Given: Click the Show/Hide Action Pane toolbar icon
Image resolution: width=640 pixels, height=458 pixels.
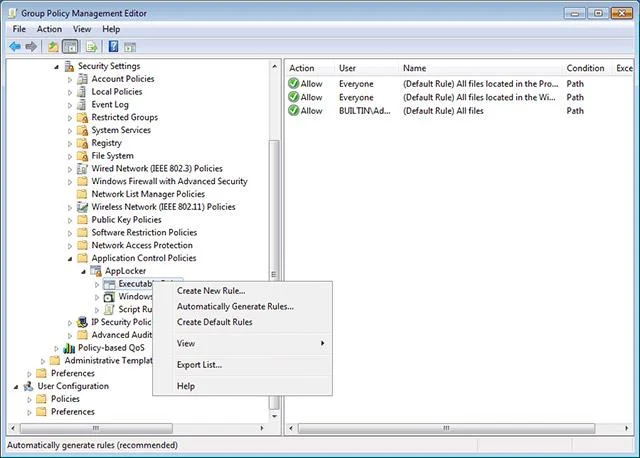Looking at the screenshot, I should (x=130, y=47).
